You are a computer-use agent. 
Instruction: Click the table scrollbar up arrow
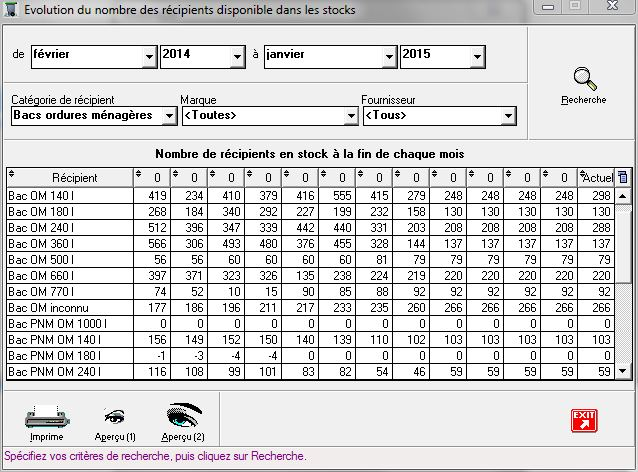[624, 195]
